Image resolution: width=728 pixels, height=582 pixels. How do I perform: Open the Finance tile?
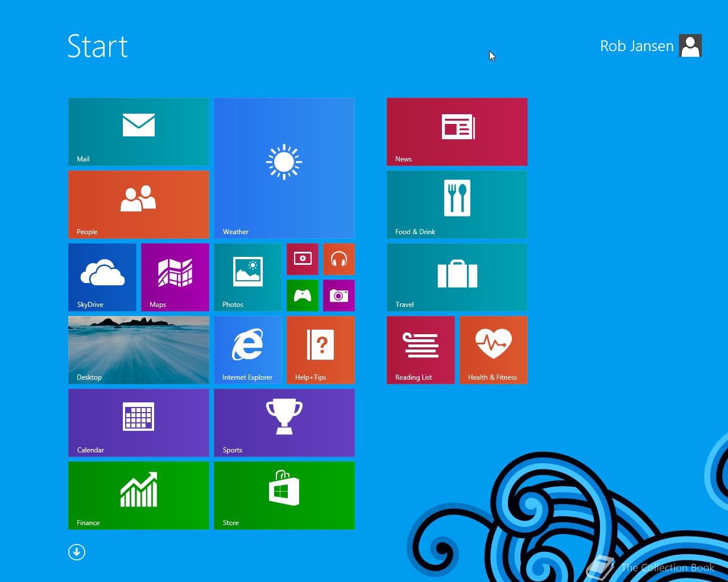point(139,496)
